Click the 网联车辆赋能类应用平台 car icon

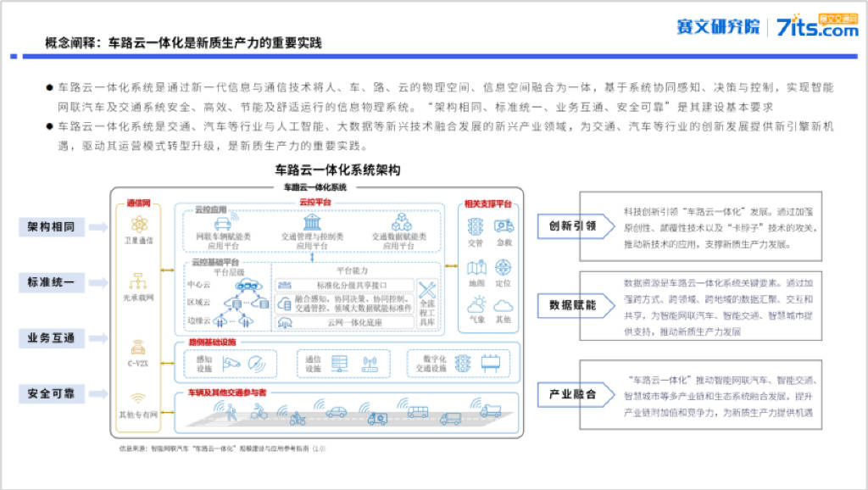click(x=223, y=223)
